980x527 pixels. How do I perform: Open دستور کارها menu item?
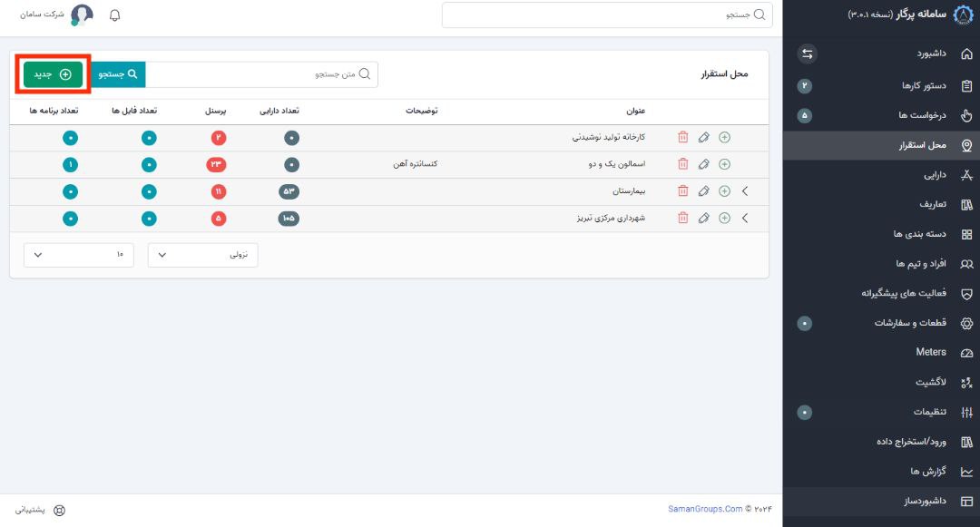coord(881,85)
